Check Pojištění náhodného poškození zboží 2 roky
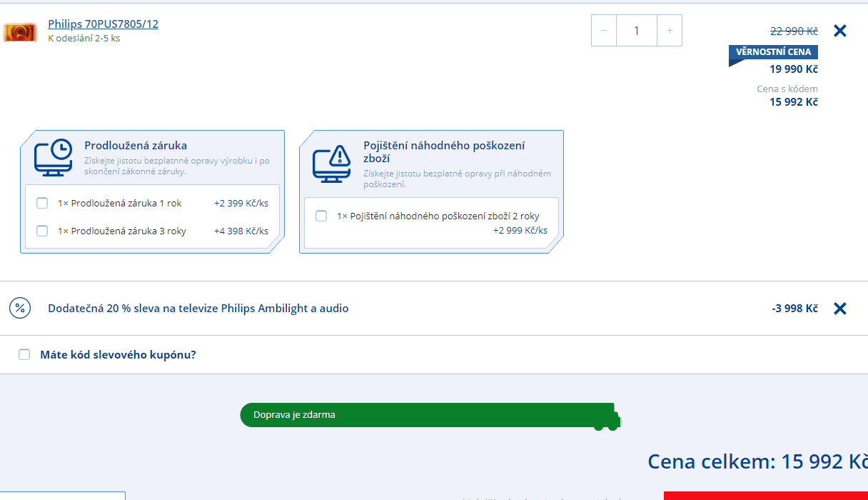Image resolution: width=868 pixels, height=500 pixels. click(x=321, y=216)
